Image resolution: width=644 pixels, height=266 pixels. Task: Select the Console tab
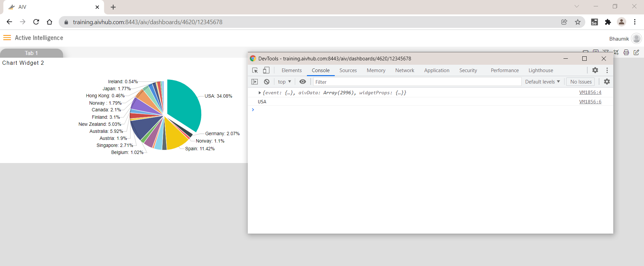pos(321,70)
